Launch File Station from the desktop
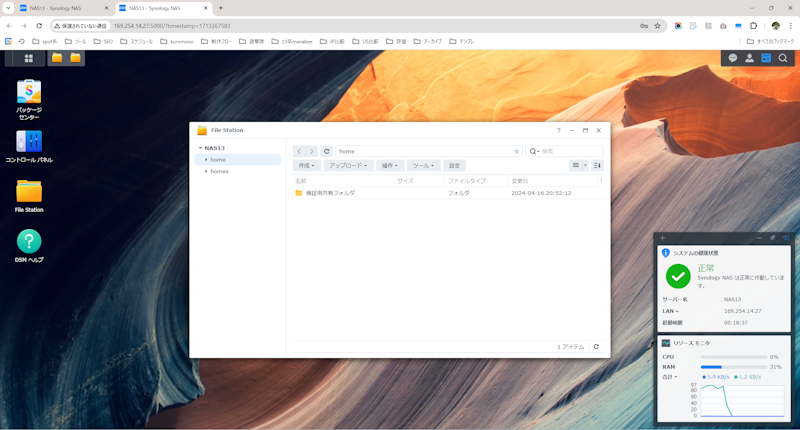 click(x=29, y=195)
